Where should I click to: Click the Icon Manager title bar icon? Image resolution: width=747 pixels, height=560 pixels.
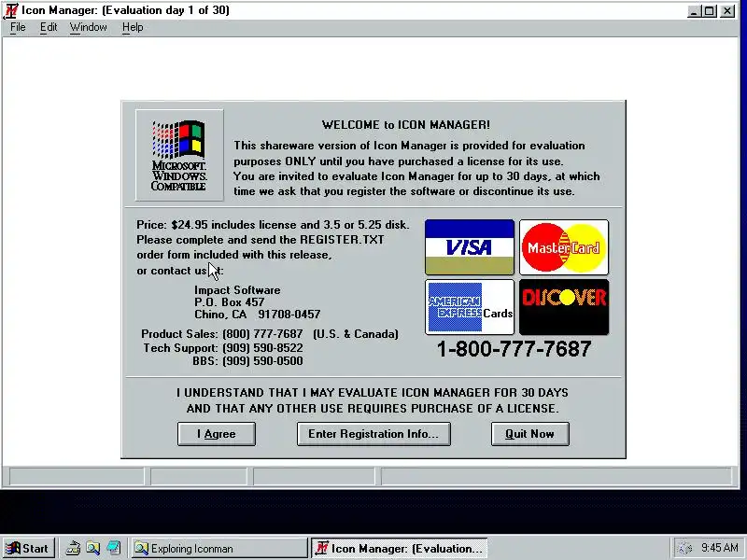[x=10, y=10]
